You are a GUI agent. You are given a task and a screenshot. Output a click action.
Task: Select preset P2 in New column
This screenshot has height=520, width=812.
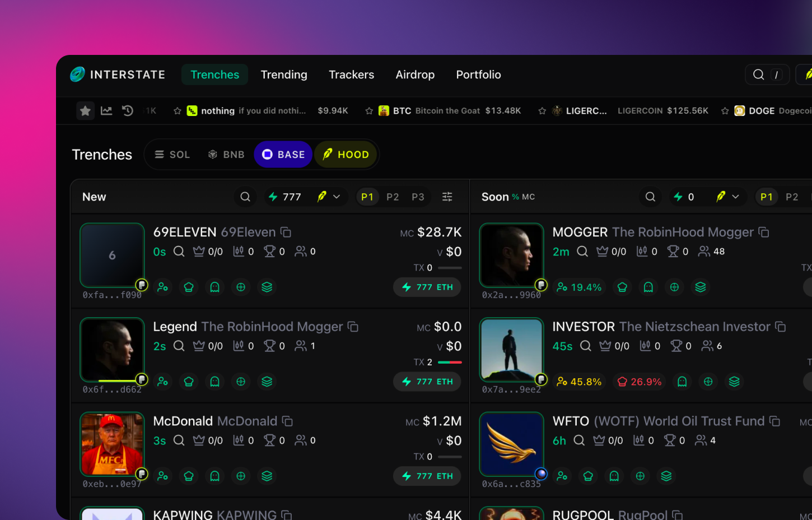[x=393, y=197]
